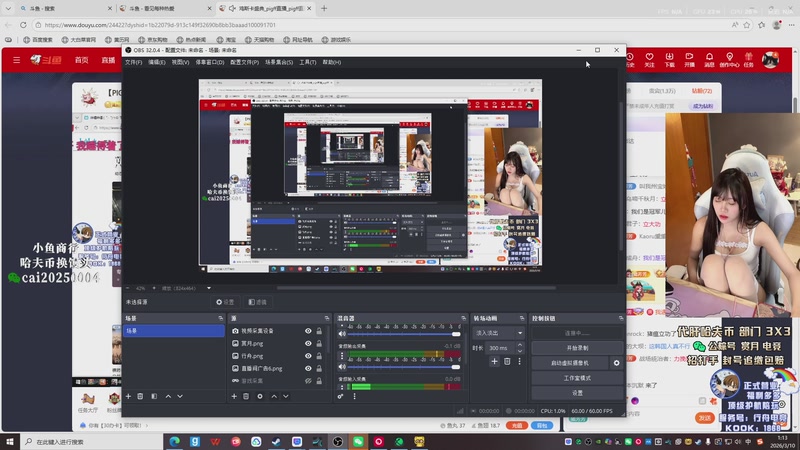Click the source filters button under preview
The width and height of the screenshot is (800, 450).
pyautogui.click(x=258, y=302)
